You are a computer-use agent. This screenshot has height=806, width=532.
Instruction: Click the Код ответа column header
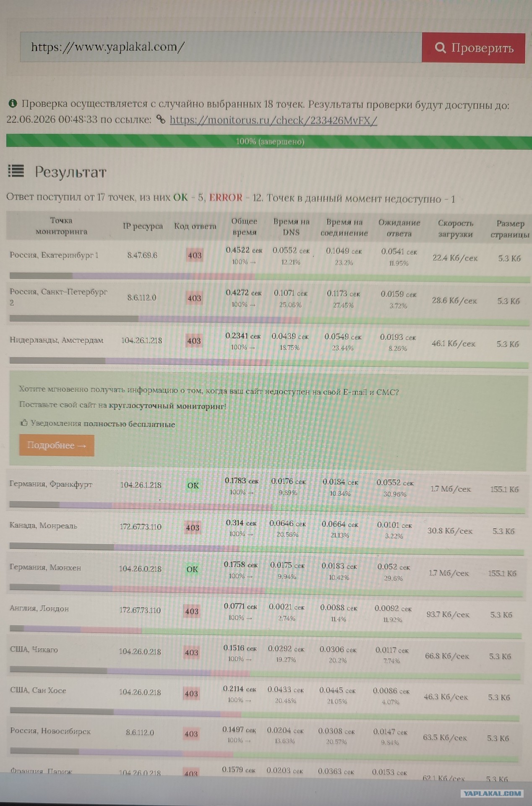pos(195,226)
